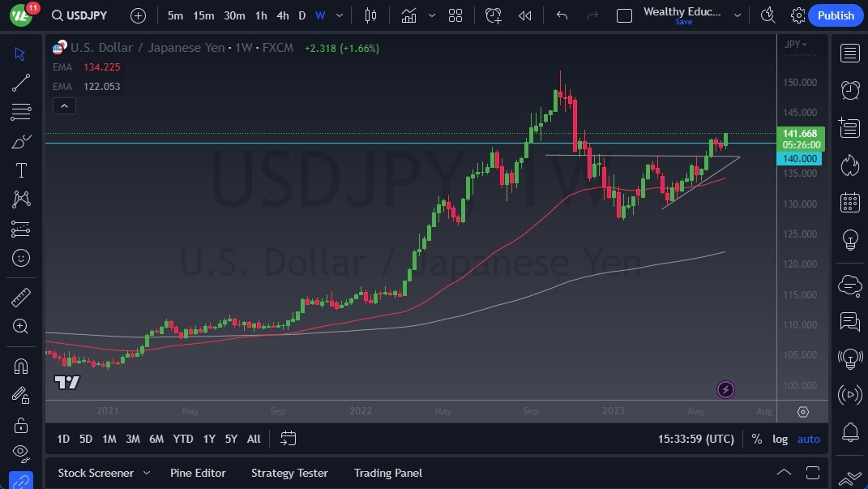The width and height of the screenshot is (868, 489).
Task: Select the 1Y date range
Action: (209, 439)
